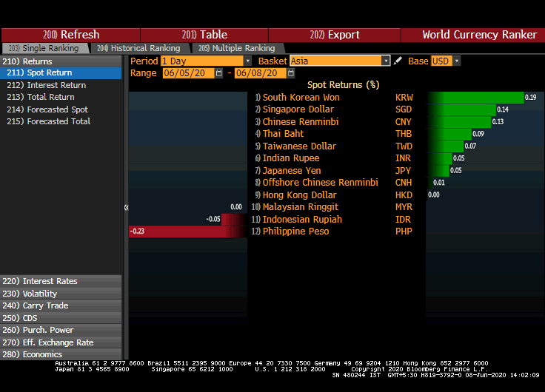Switch to the Historical Ranking tab
545x392 pixels.
coord(138,48)
